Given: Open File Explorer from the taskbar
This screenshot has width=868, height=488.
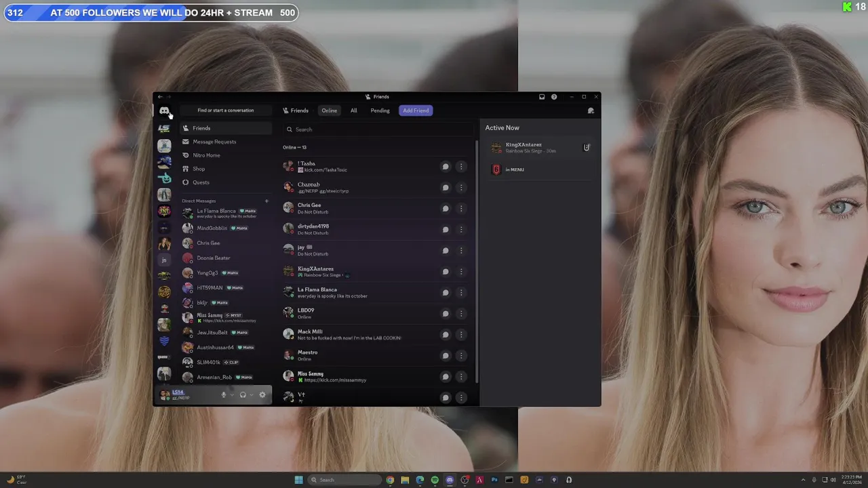Looking at the screenshot, I should tap(405, 480).
